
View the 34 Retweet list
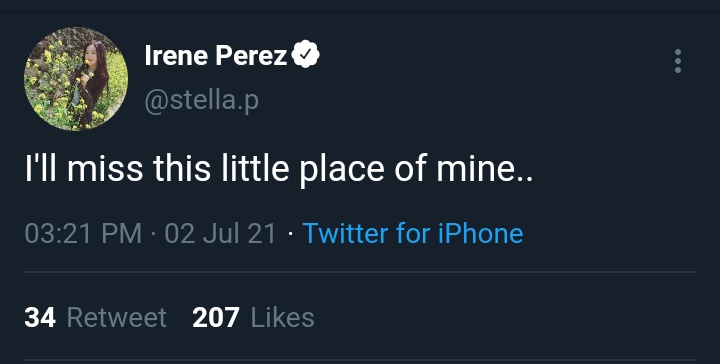point(95,317)
